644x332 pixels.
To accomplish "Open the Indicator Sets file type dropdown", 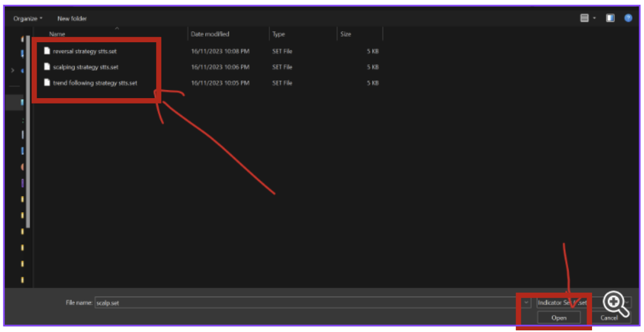I will click(x=583, y=303).
